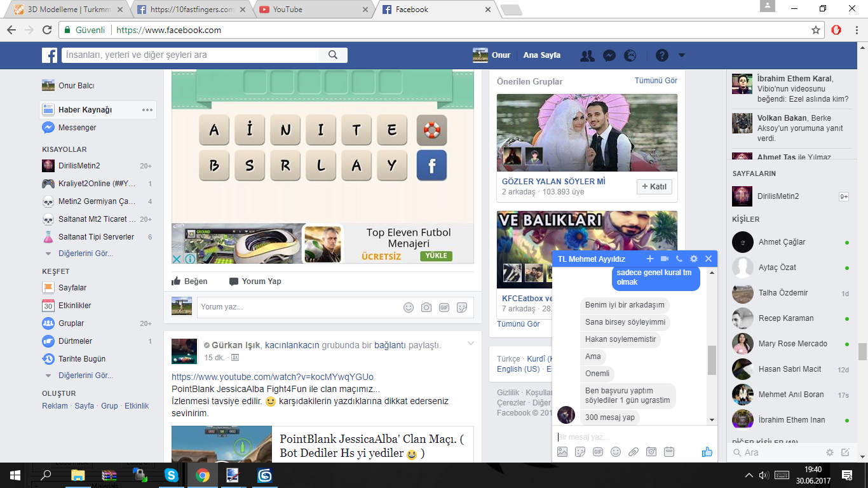Open notifications globe icon
Viewport: 868px width, 488px height.
click(630, 55)
